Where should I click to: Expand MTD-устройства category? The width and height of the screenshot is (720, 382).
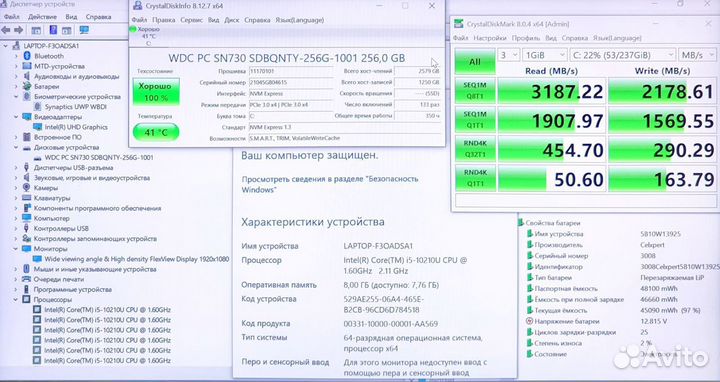tap(16, 66)
